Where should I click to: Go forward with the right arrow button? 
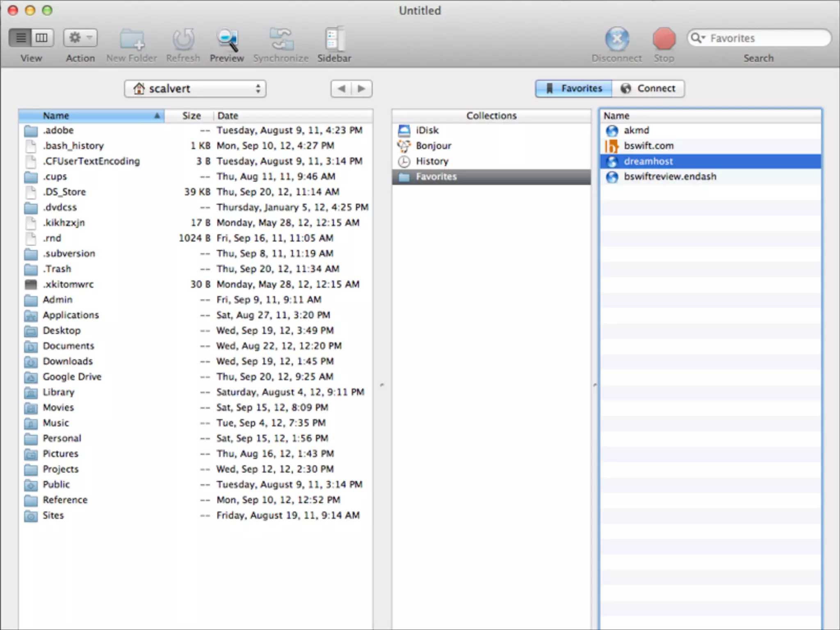362,89
